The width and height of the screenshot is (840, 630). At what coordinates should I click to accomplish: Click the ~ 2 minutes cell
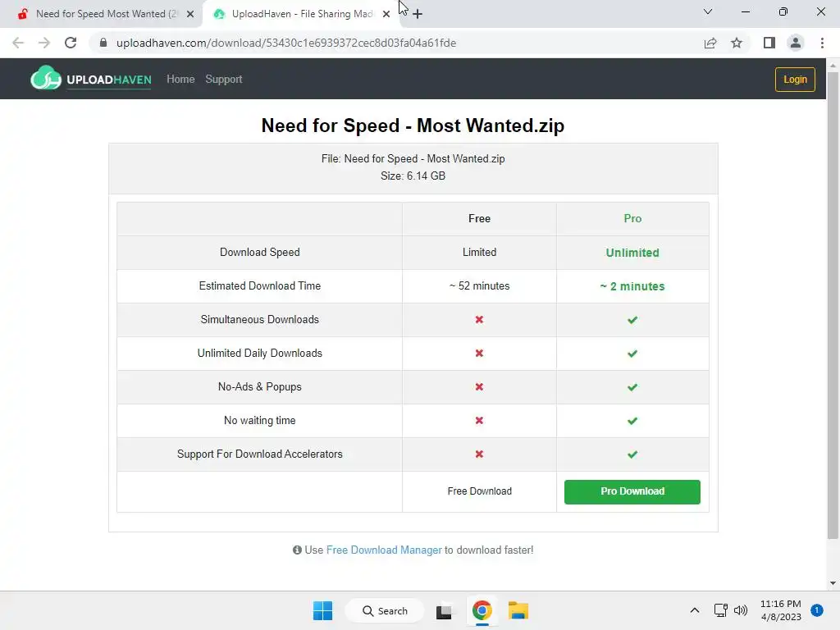(632, 286)
